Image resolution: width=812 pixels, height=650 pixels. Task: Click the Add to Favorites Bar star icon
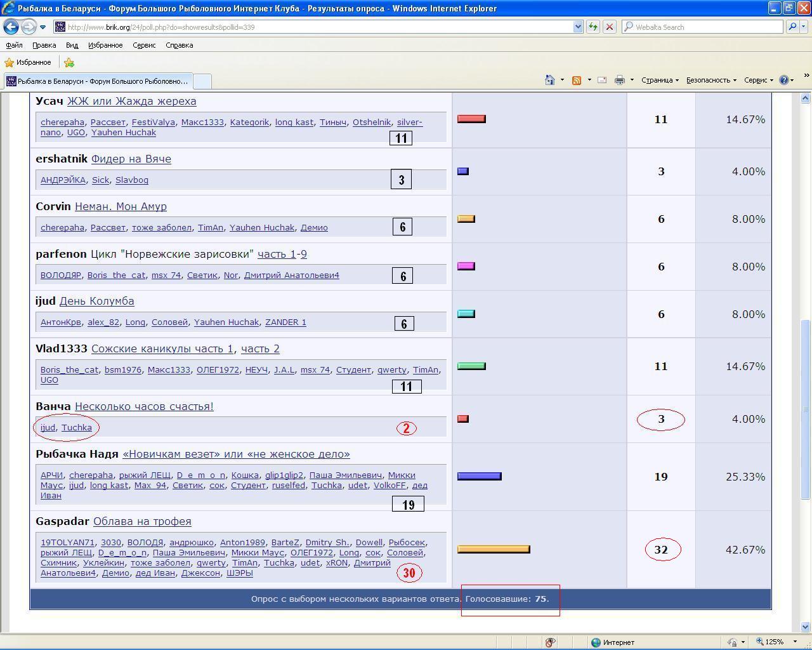coord(69,62)
